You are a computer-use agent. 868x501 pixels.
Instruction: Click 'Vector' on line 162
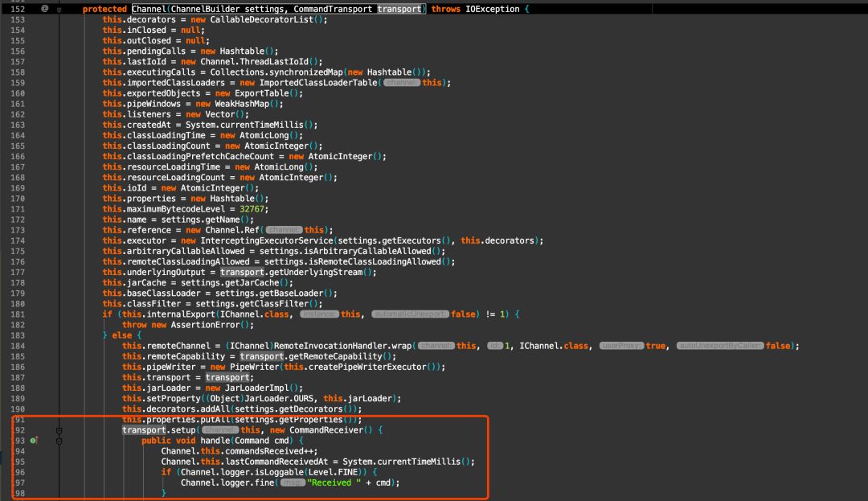click(x=220, y=114)
